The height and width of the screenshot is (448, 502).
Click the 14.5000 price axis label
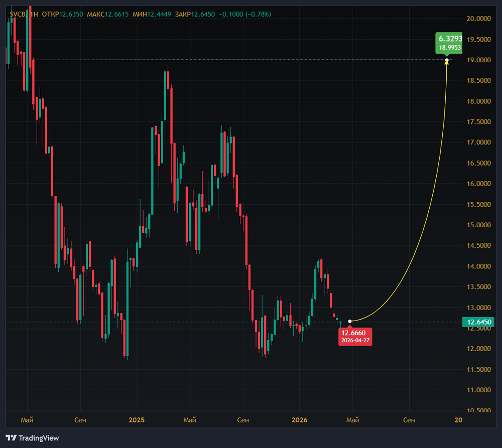tap(478, 245)
